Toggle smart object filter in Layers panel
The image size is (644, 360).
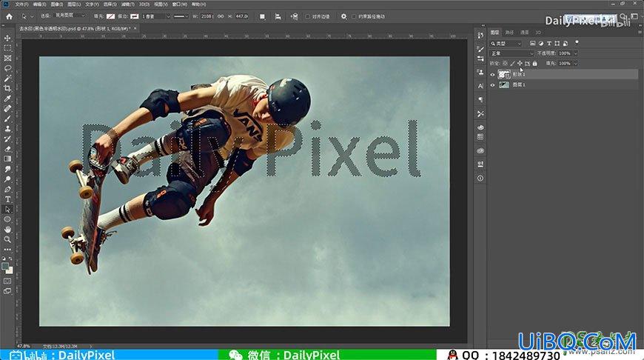click(x=566, y=43)
